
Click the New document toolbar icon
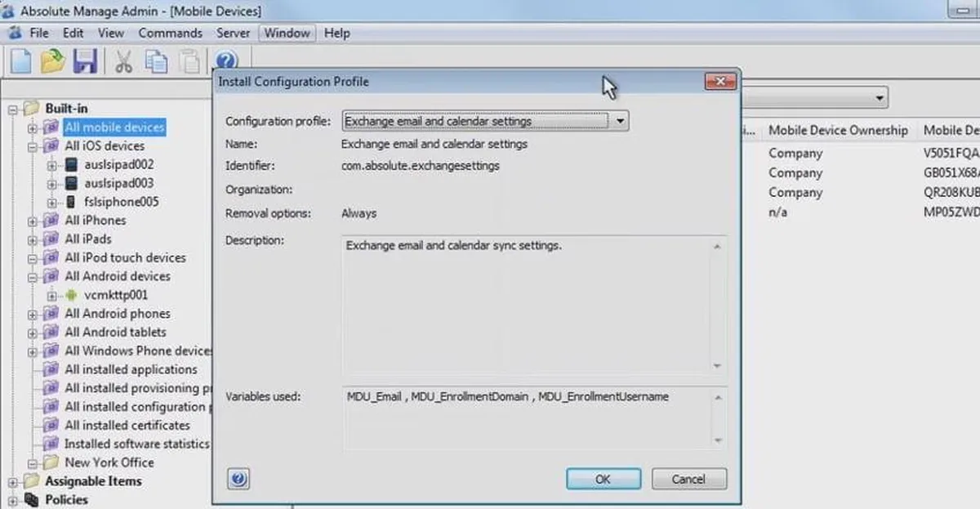pyautogui.click(x=22, y=61)
